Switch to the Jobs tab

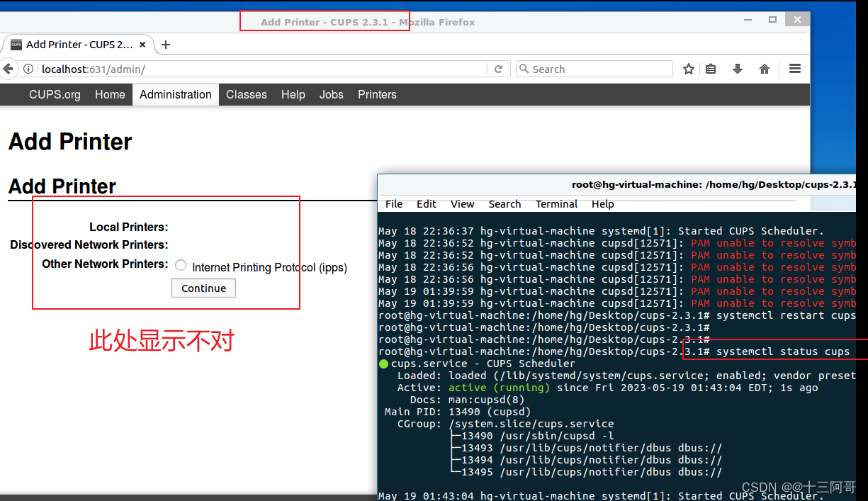click(x=331, y=94)
